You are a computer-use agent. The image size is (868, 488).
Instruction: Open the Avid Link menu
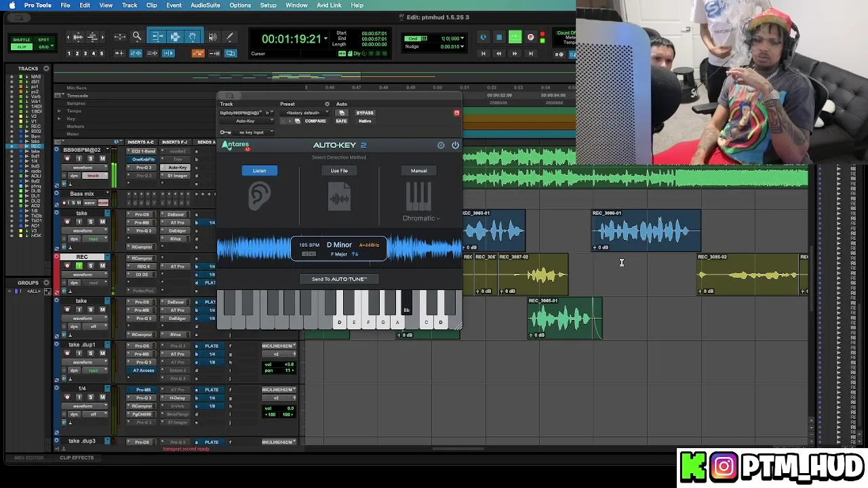329,5
